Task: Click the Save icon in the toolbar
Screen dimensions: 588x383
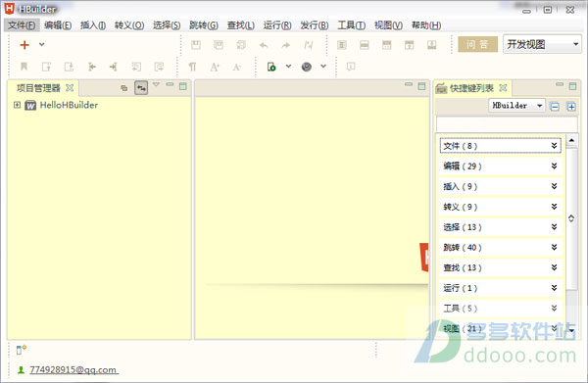Action: pos(196,45)
